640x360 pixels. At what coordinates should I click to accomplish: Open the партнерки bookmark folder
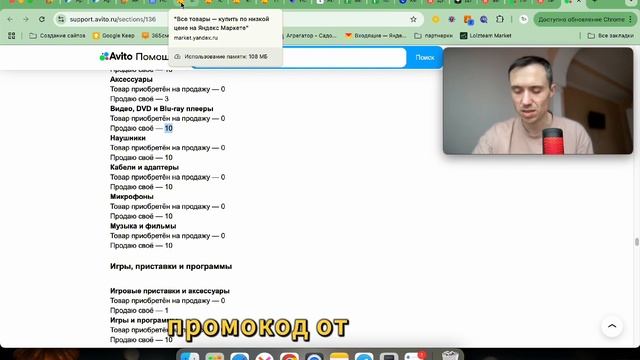pos(433,36)
